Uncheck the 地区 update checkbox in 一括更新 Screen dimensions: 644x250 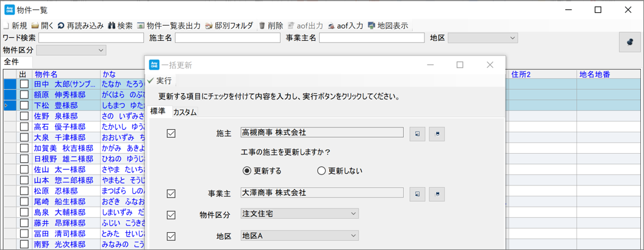pyautogui.click(x=171, y=236)
